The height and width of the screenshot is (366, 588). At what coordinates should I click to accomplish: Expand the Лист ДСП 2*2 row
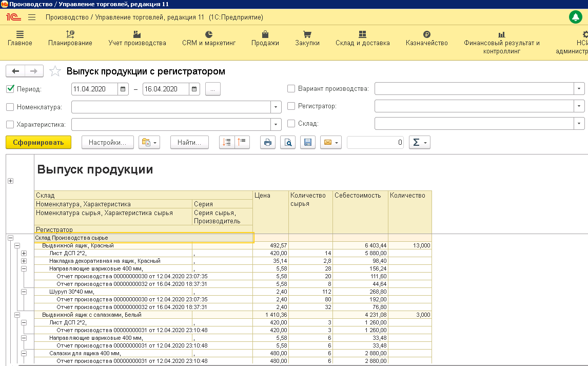(x=24, y=254)
